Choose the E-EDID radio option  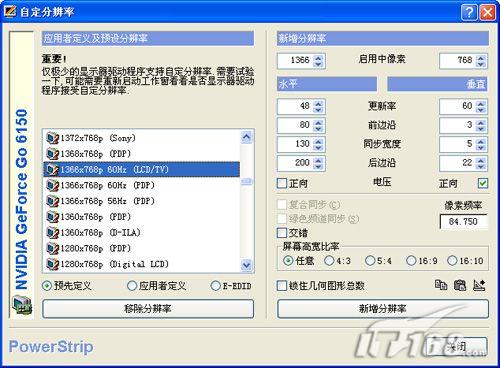216,286
